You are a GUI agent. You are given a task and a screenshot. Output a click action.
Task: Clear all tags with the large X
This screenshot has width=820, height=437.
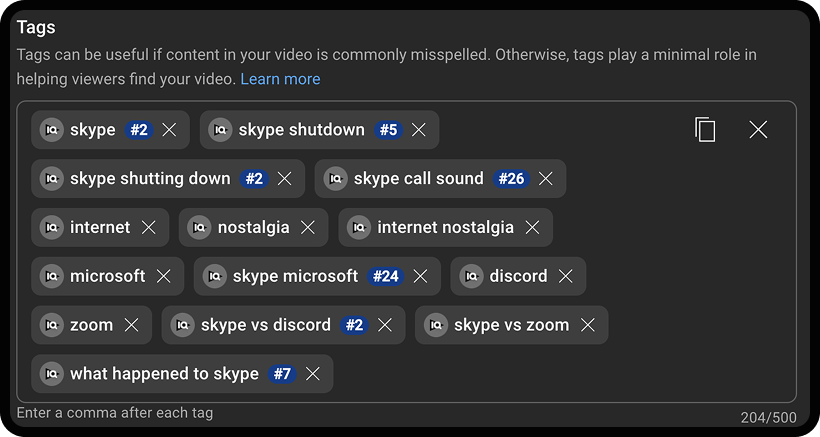tap(758, 130)
